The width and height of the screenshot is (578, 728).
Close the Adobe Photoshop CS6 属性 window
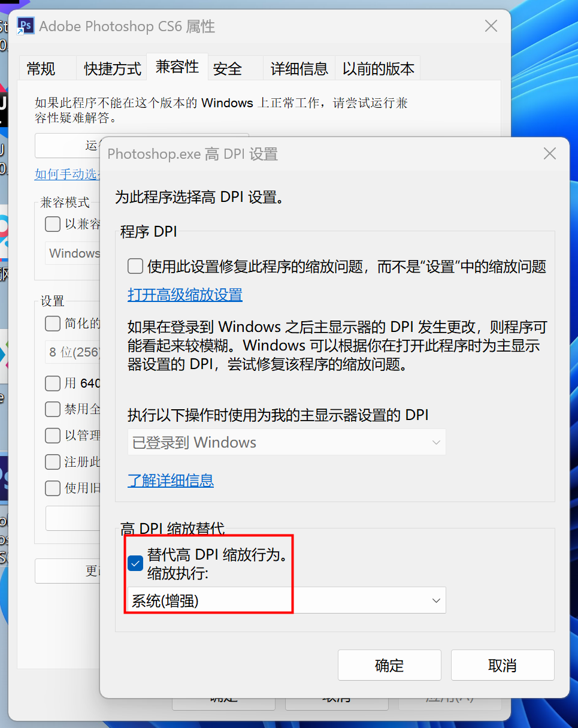[x=491, y=26]
